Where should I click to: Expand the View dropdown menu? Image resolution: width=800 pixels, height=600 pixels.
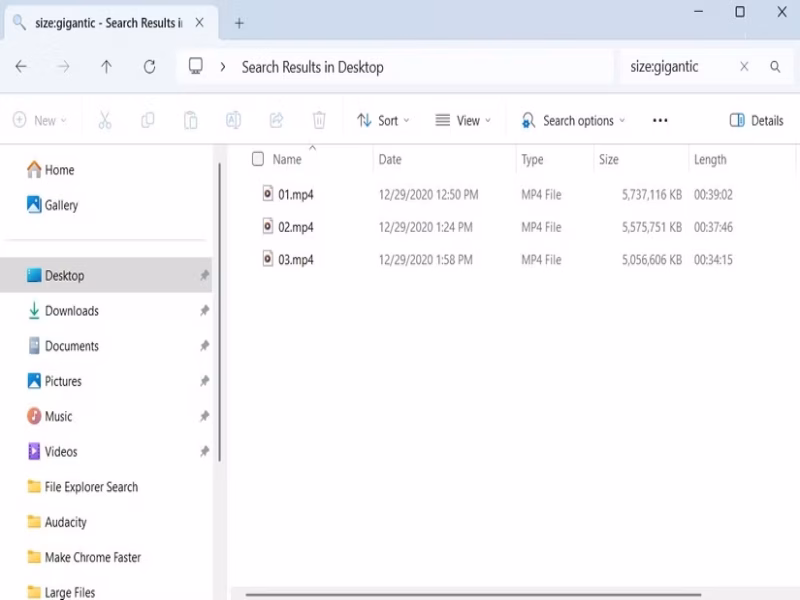pos(463,120)
